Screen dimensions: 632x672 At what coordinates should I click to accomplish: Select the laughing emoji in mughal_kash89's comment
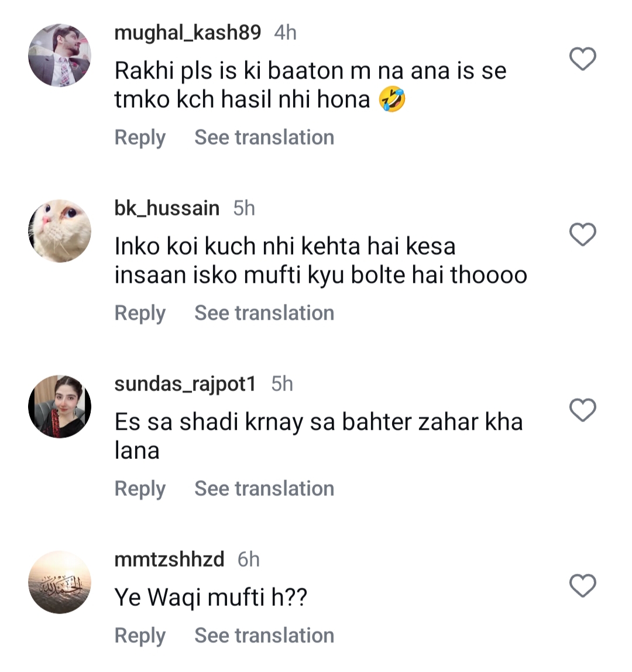point(393,100)
